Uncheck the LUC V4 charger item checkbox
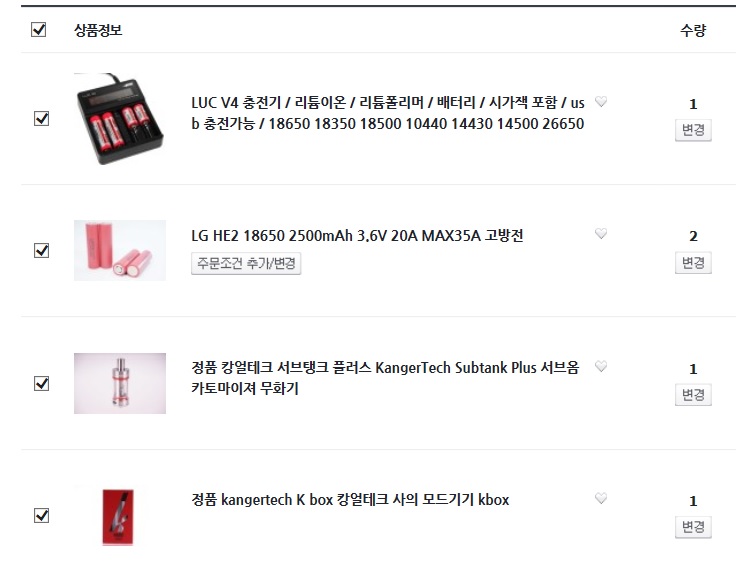Viewport: 736px width, 570px height. (x=42, y=118)
